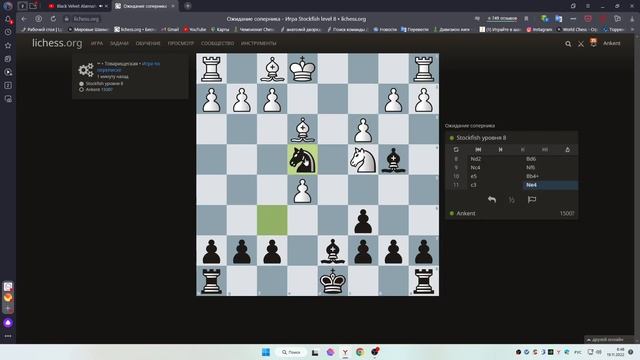Image resolution: width=640 pixels, height=360 pixels.
Task: Open the Игра по переписке link in game info
Action: (128, 67)
